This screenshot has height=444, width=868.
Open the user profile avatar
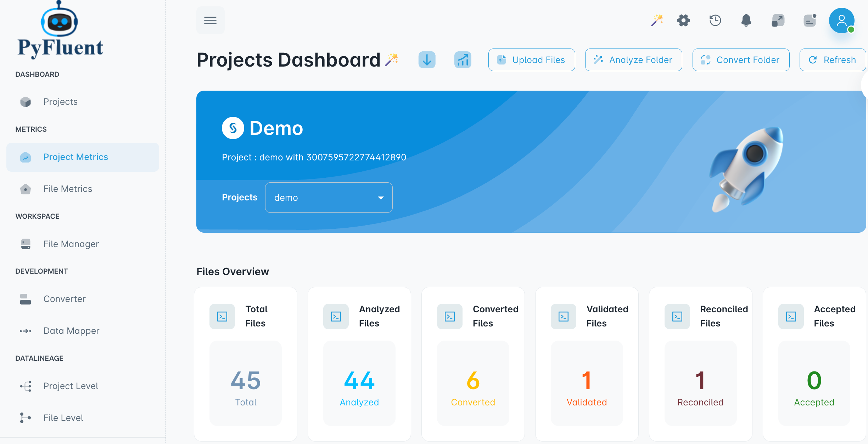coord(841,21)
